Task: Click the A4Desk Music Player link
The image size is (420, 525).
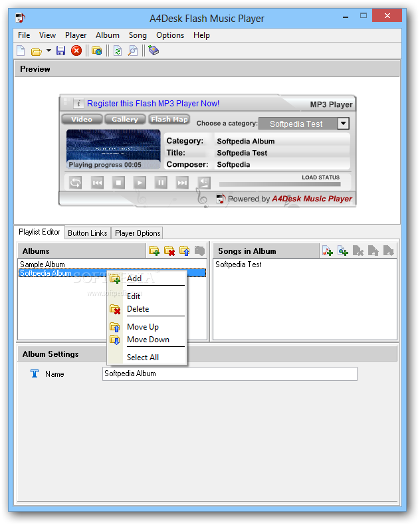Action: click(312, 199)
